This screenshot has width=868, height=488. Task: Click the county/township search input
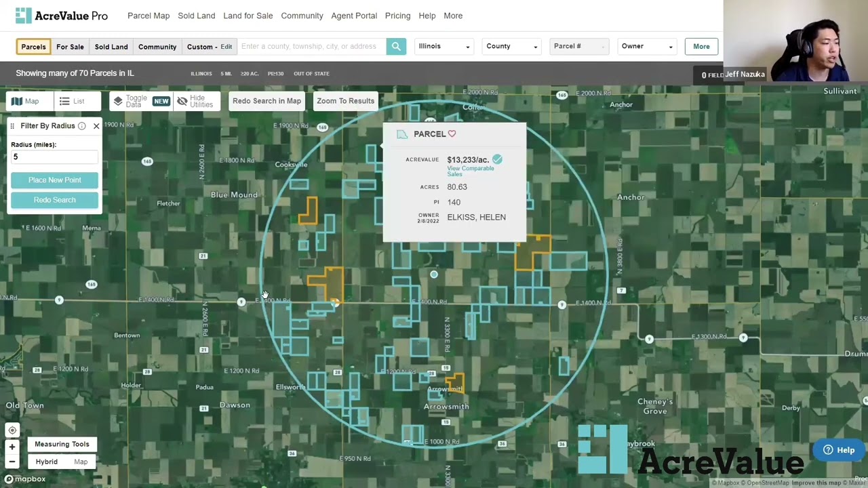point(312,46)
